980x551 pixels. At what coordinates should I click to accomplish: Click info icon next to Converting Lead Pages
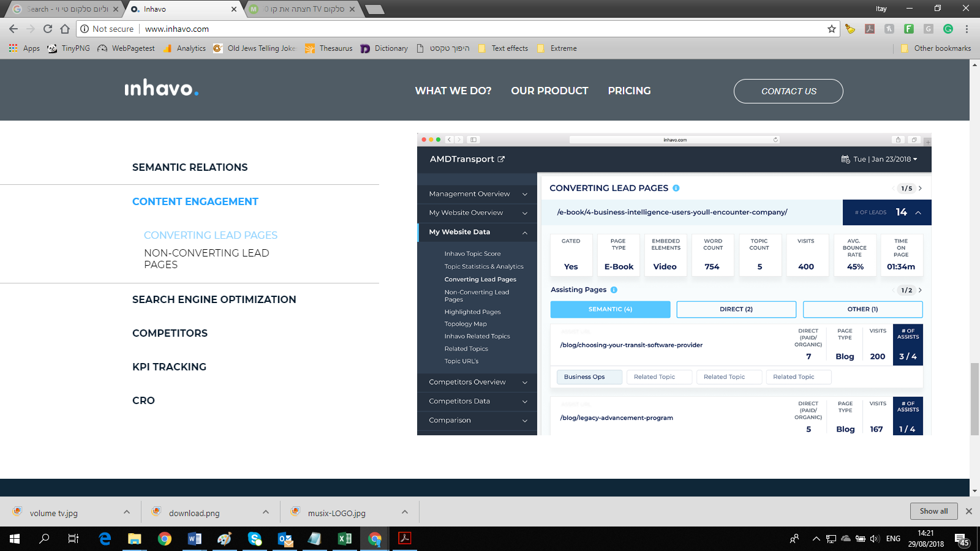[676, 188]
